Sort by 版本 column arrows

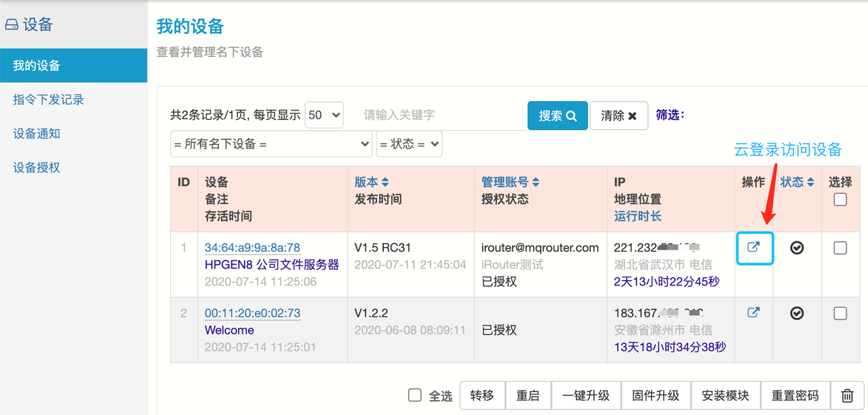[x=384, y=182]
